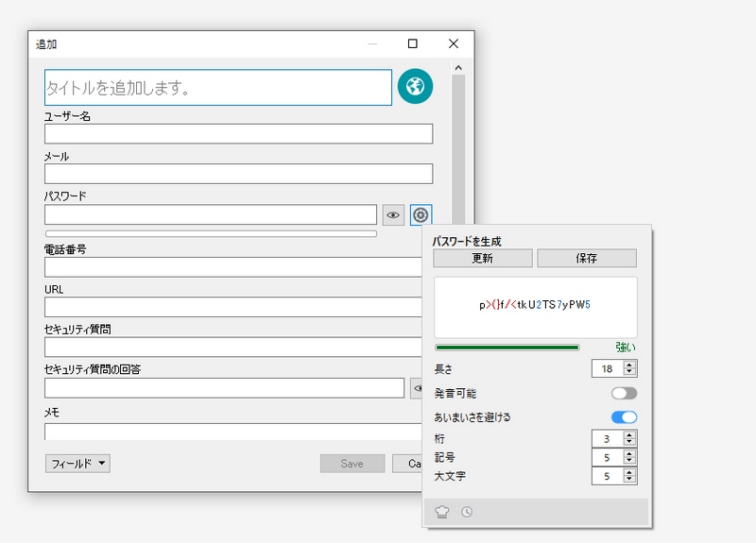756x543 pixels.
Task: Open the フィールド dropdown
Action: click(x=77, y=464)
